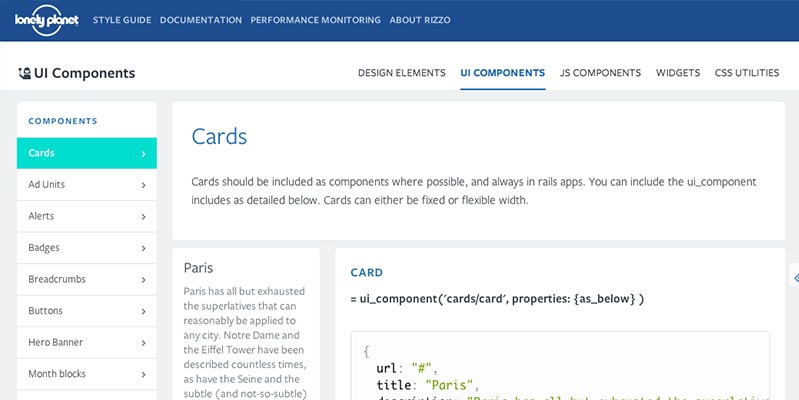Viewport: 799px width, 400px height.
Task: Select the Widgets tab
Action: [678, 73]
